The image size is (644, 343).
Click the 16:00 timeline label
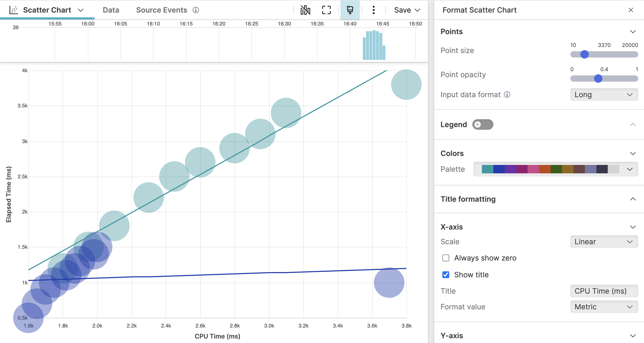coord(88,24)
